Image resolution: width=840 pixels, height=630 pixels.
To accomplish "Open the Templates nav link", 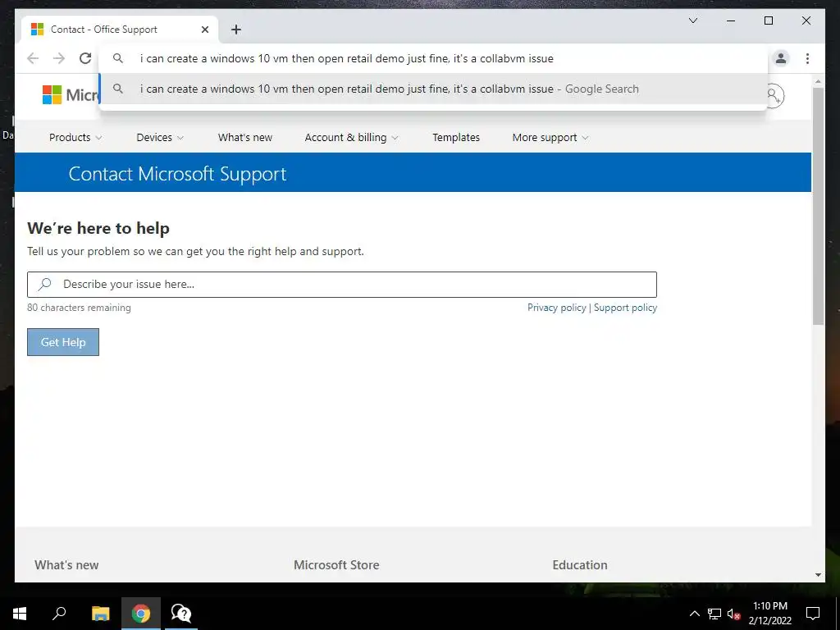I will [x=456, y=138].
